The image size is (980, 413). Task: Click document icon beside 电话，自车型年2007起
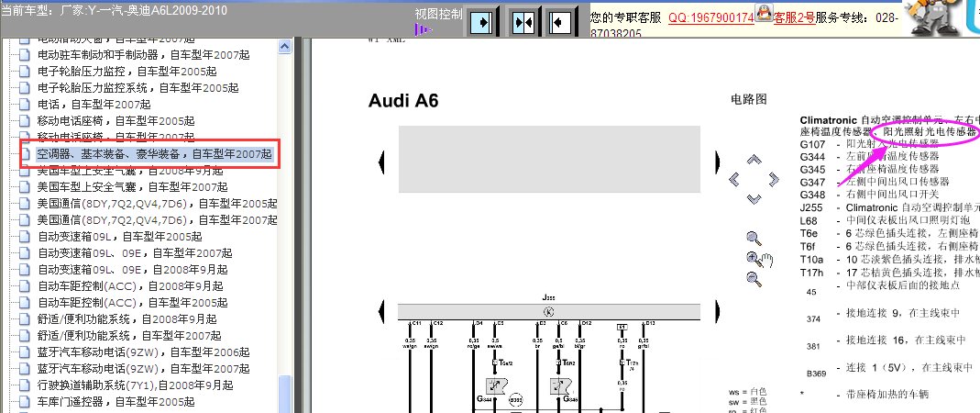pos(25,105)
